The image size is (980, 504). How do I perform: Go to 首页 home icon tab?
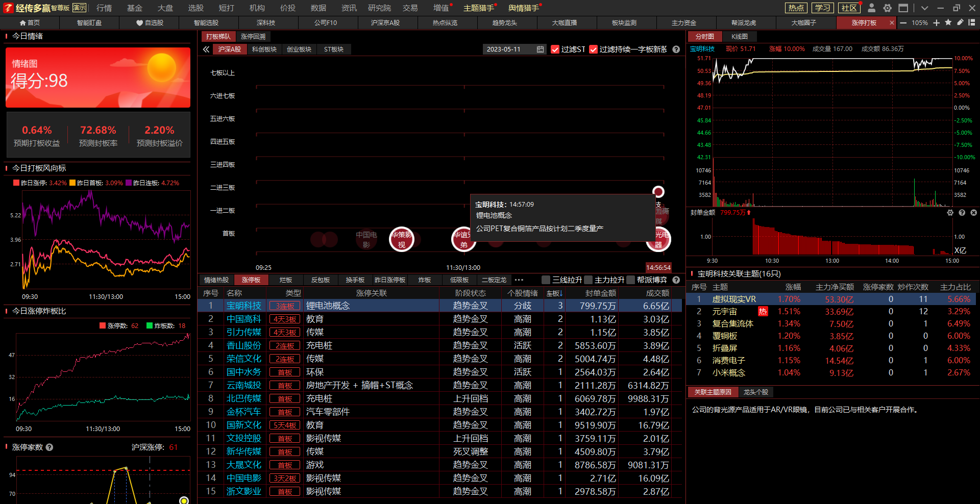point(30,22)
